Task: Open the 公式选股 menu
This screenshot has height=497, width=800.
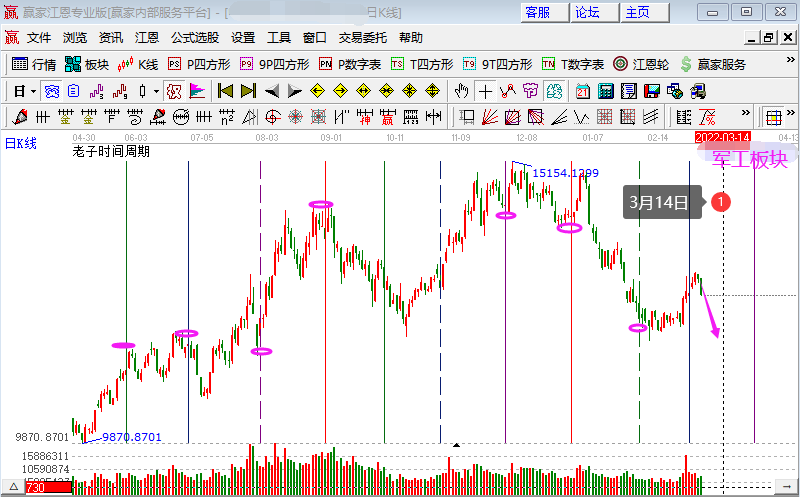Action: coord(195,38)
